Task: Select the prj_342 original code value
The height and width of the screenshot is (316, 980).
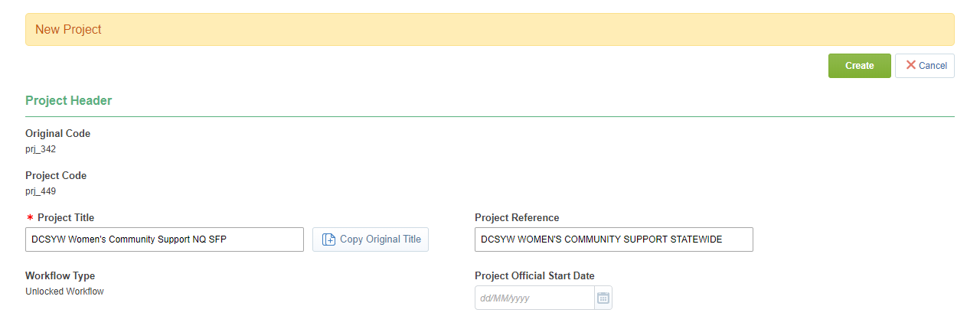Action: 41,149
